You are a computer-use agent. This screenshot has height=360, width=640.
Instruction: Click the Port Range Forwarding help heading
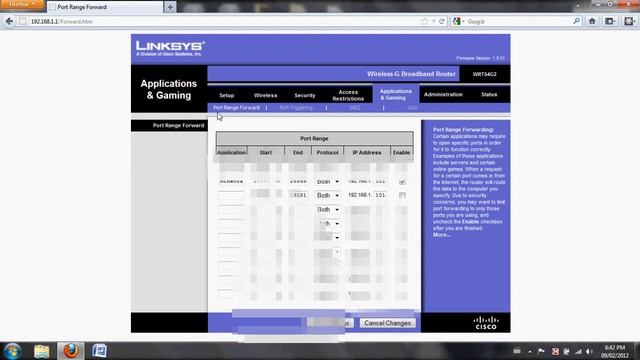[463, 129]
